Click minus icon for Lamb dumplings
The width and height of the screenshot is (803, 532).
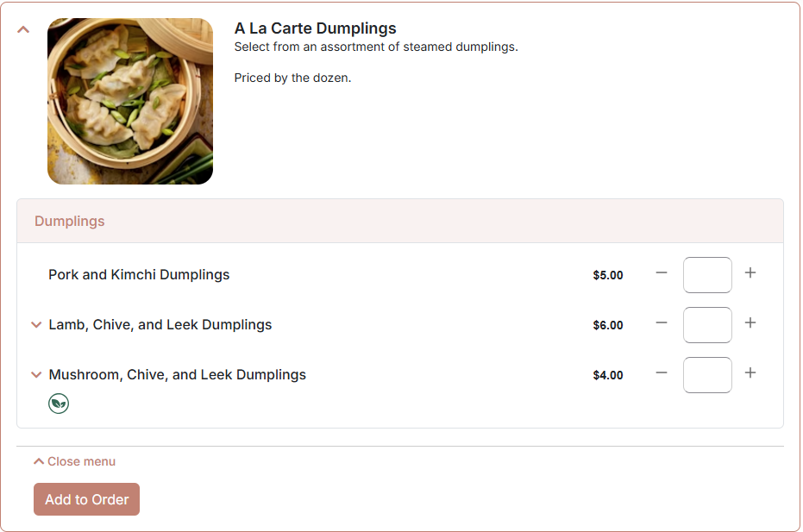662,323
